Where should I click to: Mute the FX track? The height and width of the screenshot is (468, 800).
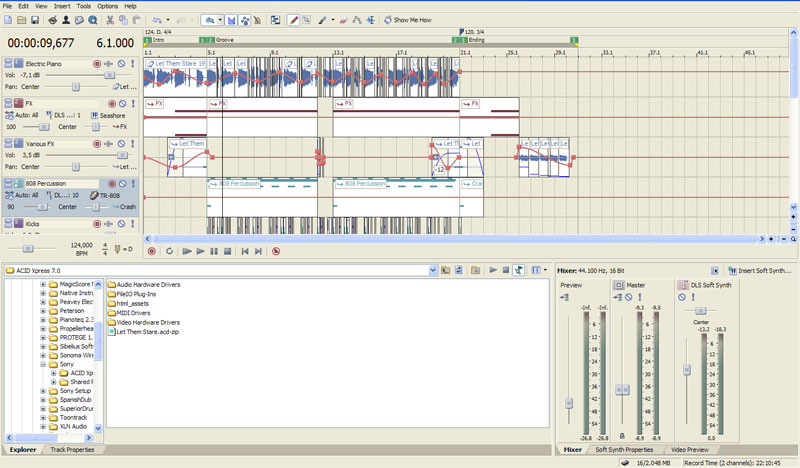(x=122, y=104)
